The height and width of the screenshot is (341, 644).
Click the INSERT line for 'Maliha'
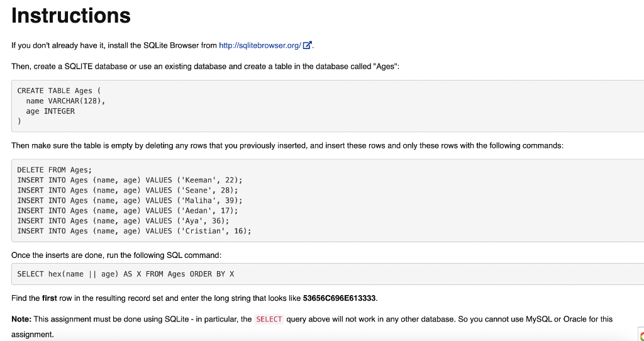click(130, 201)
